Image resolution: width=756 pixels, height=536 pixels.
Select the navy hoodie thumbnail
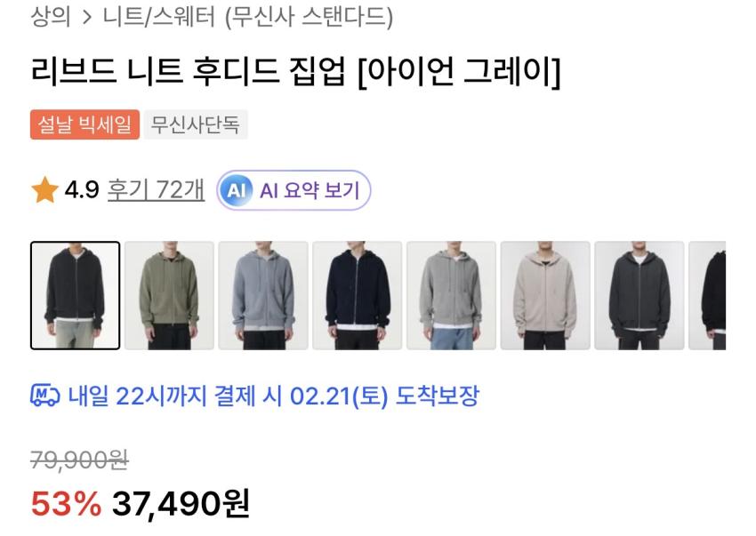point(358,295)
